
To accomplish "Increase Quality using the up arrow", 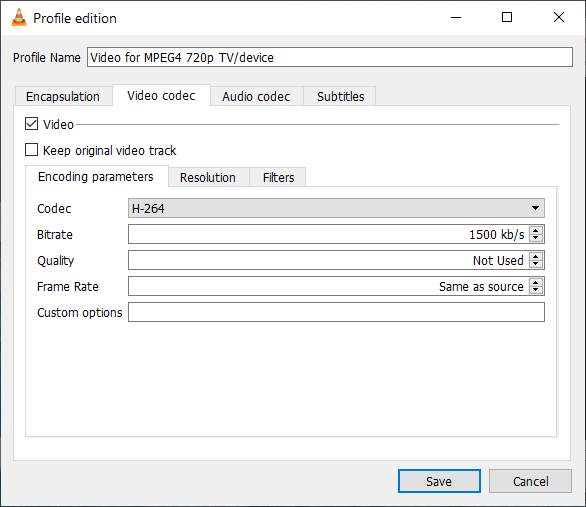I will (536, 256).
